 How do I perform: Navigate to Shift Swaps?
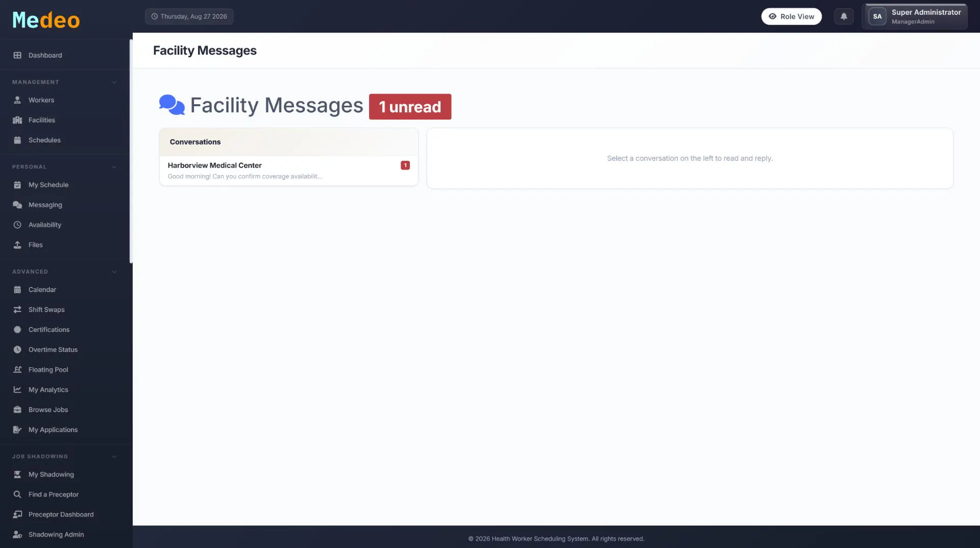point(65,309)
